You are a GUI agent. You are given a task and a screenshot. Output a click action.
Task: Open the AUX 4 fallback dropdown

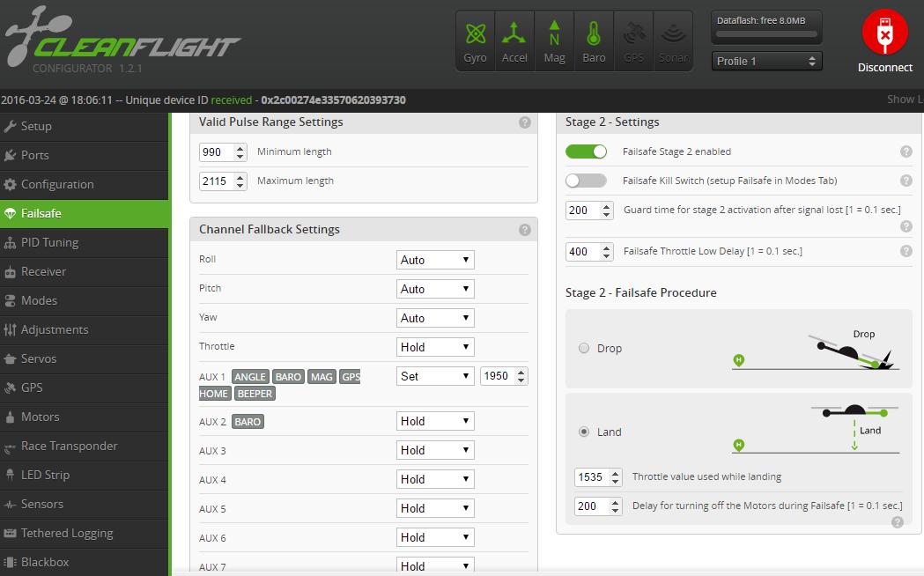(x=435, y=479)
